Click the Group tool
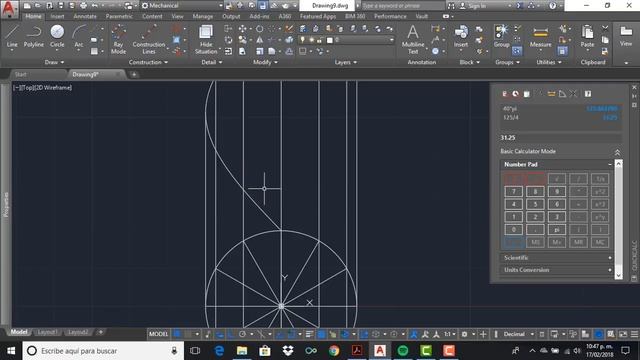This screenshot has height=360, width=640. tap(501, 37)
